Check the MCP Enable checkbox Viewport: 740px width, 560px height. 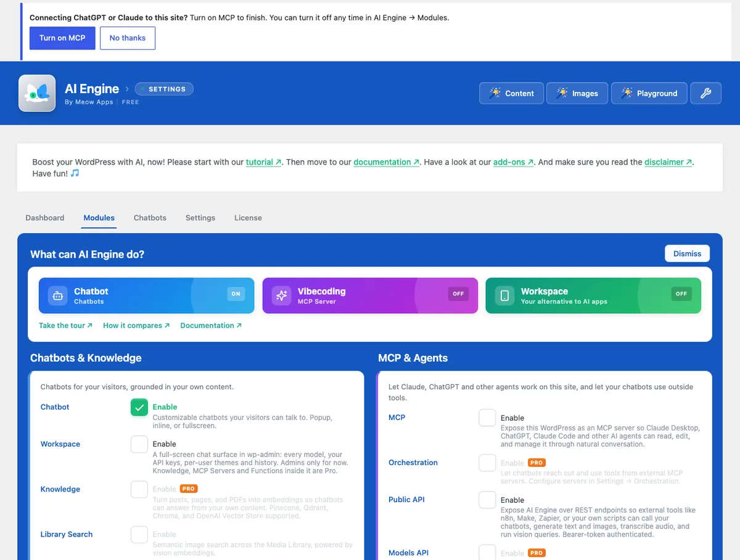click(x=487, y=418)
